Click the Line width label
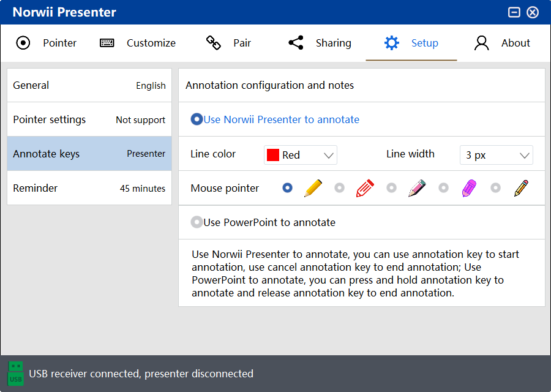 click(410, 154)
